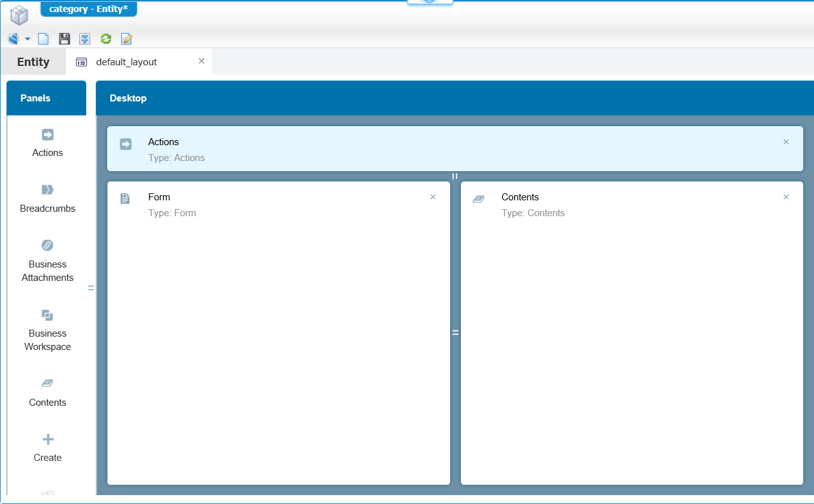814x504 pixels.
Task: Close the default_layout tab
Action: (202, 61)
